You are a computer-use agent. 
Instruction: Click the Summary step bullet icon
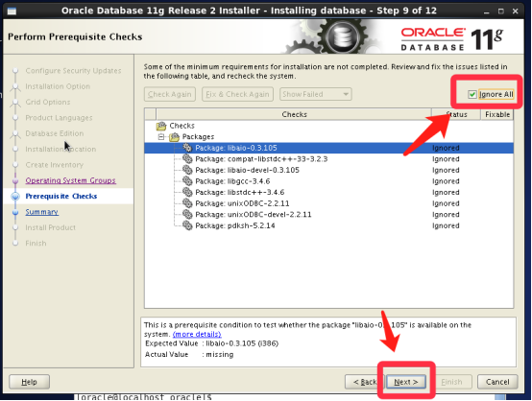coord(15,212)
